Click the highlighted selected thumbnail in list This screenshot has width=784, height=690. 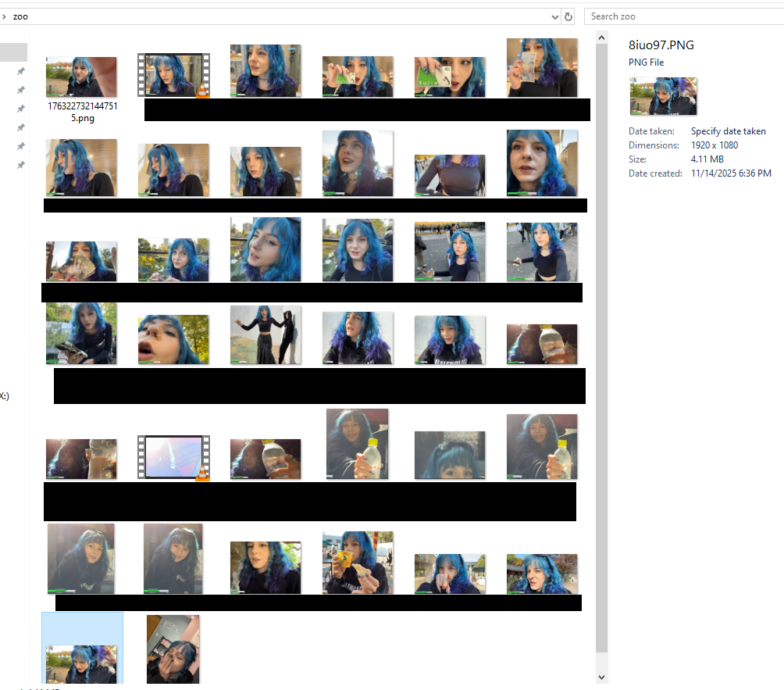[82, 648]
